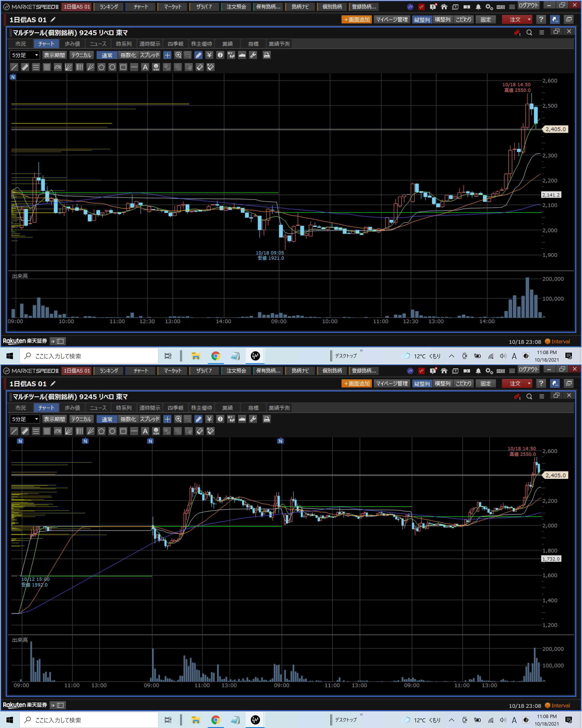Open chart settings wrench in lower chart

tap(253, 419)
